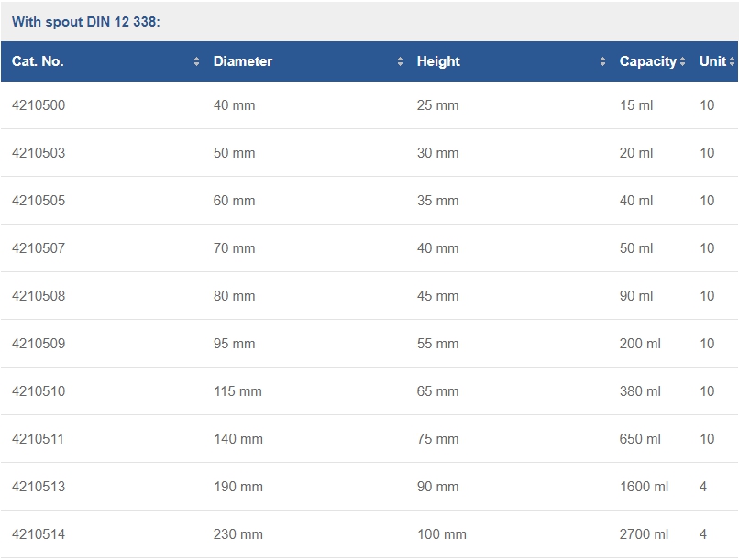Screen dimensions: 739x560
Task: Click catalog number 4210507
Action: click(x=39, y=248)
